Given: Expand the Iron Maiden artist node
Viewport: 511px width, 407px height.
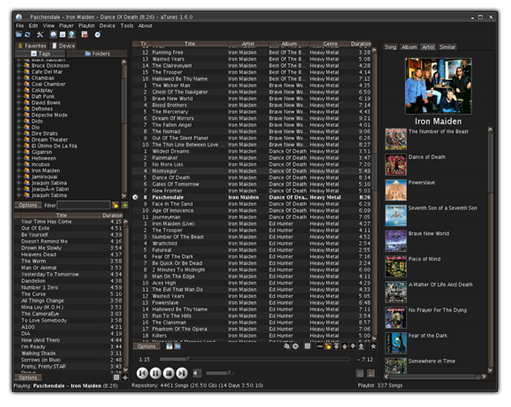Looking at the screenshot, I should pos(19,171).
